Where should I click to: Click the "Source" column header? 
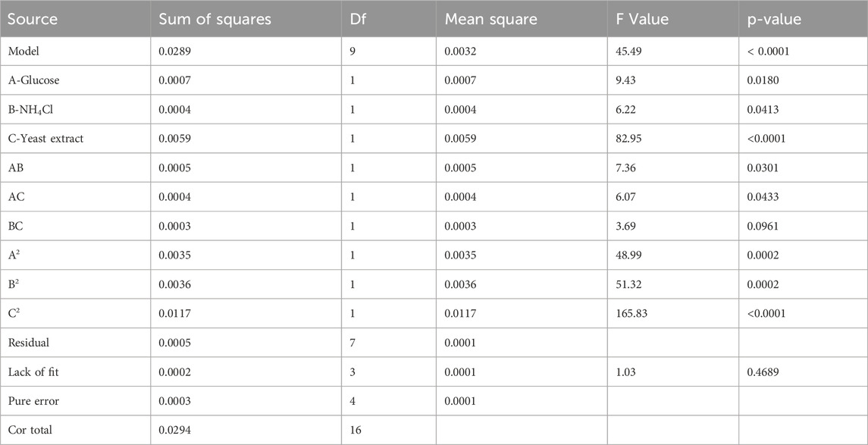pyautogui.click(x=32, y=19)
